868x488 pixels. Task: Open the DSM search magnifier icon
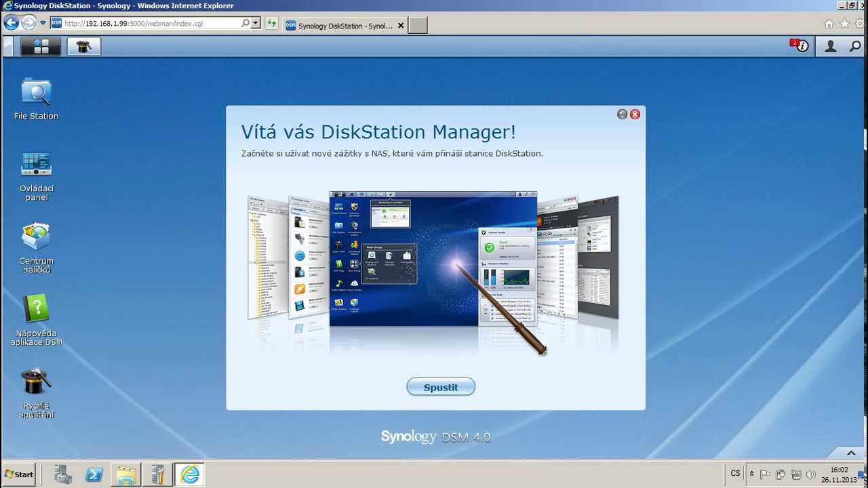coord(855,46)
